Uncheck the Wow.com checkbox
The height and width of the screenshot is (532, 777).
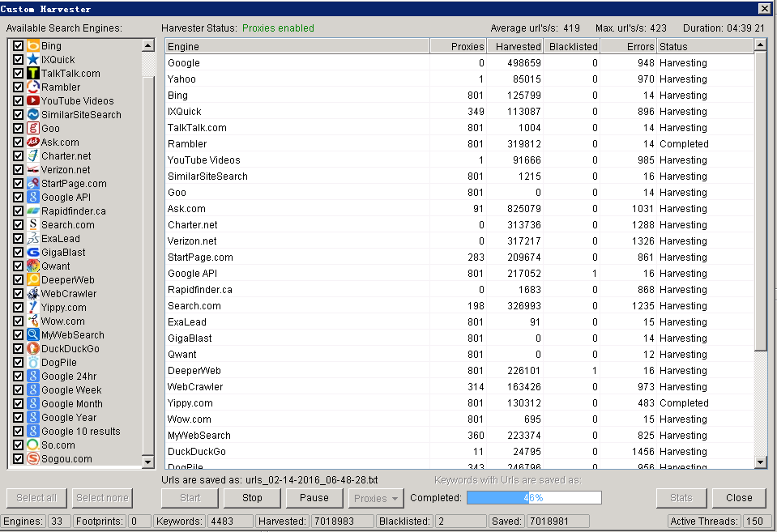19,321
